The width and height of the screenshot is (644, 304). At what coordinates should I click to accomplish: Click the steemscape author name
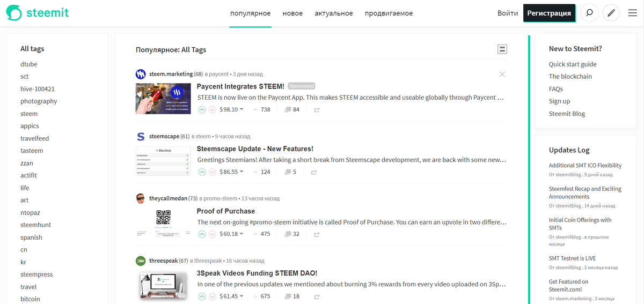tap(164, 136)
